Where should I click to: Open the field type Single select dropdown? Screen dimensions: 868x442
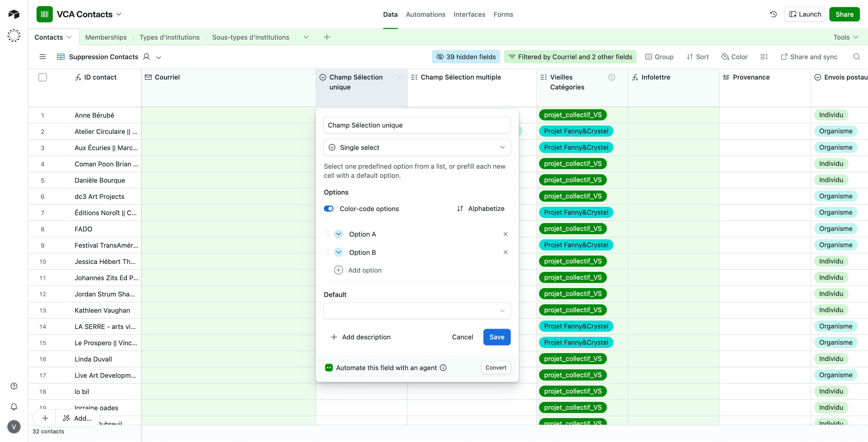tap(417, 147)
